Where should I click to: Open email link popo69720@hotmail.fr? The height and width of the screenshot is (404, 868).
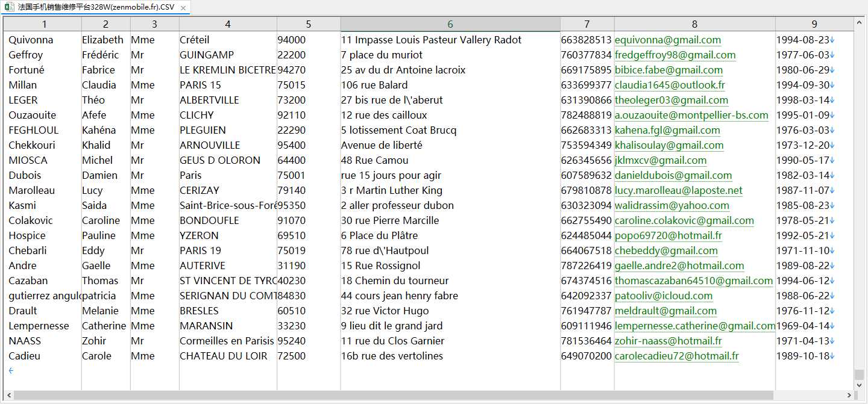(x=668, y=235)
